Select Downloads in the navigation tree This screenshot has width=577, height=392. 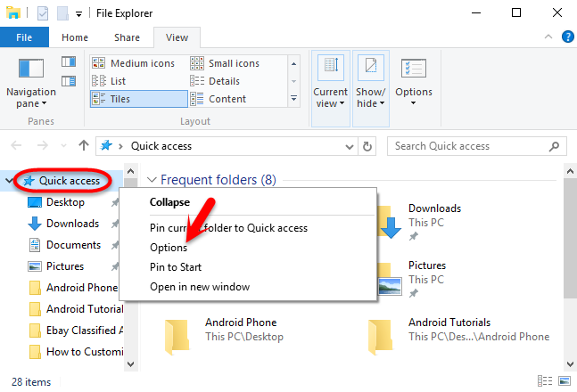click(x=71, y=224)
